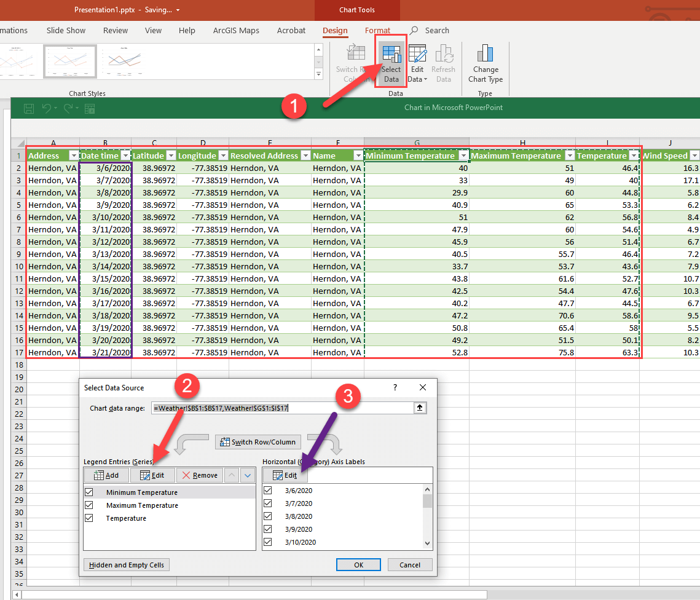Expand the chart styles gallery
Viewport: 700px width, 600px height.
tap(318, 74)
